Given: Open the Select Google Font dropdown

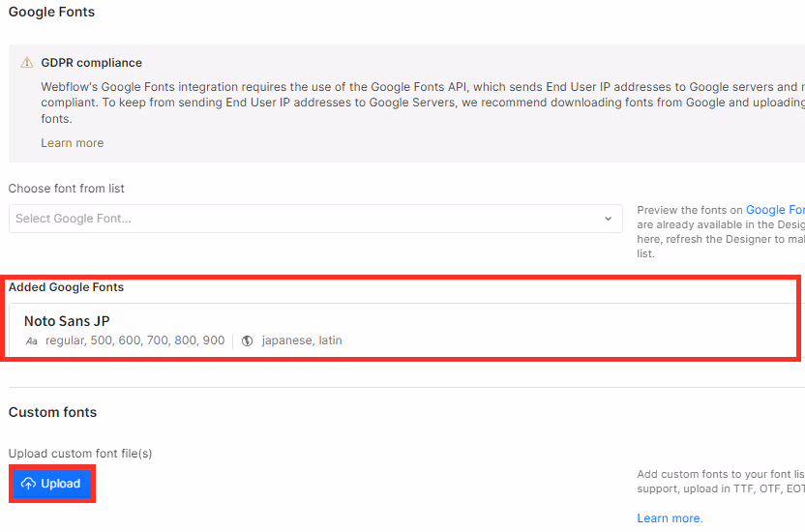Looking at the screenshot, I should pyautogui.click(x=315, y=219).
